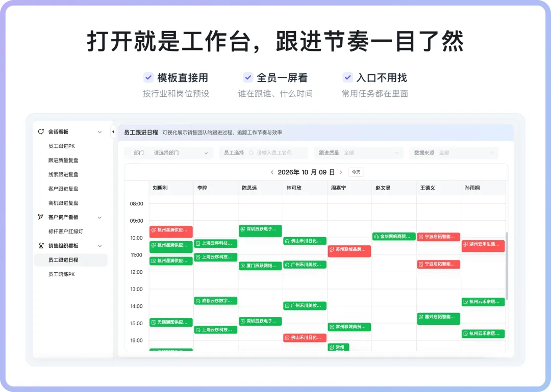551x392 pixels.
Task: Collapse the 销售组织看板 section chevron
Action: coord(100,246)
